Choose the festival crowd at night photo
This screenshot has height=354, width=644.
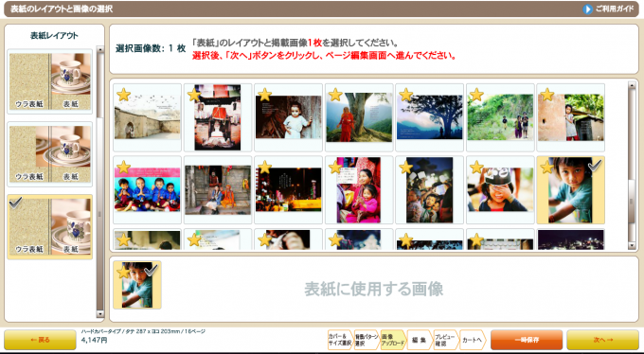pos(430,189)
